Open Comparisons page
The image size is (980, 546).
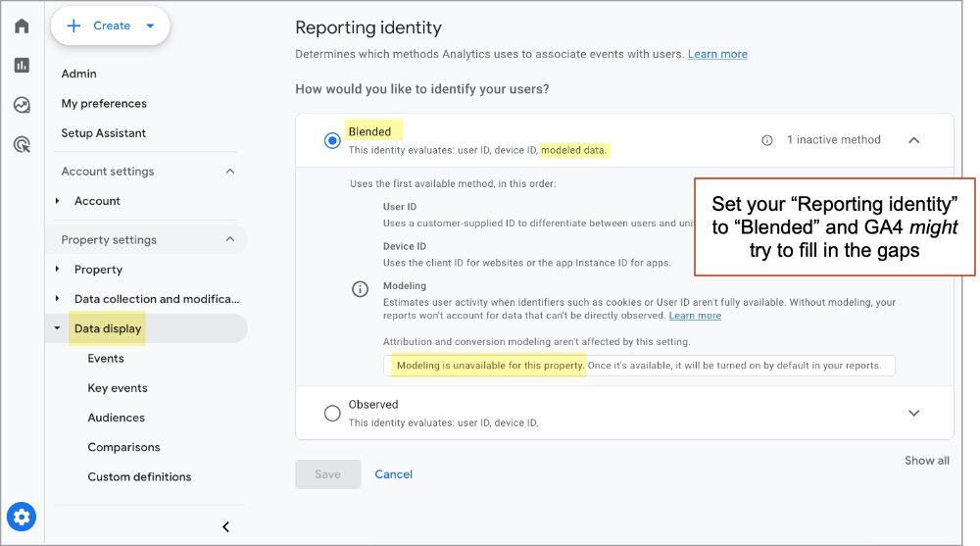(x=123, y=447)
